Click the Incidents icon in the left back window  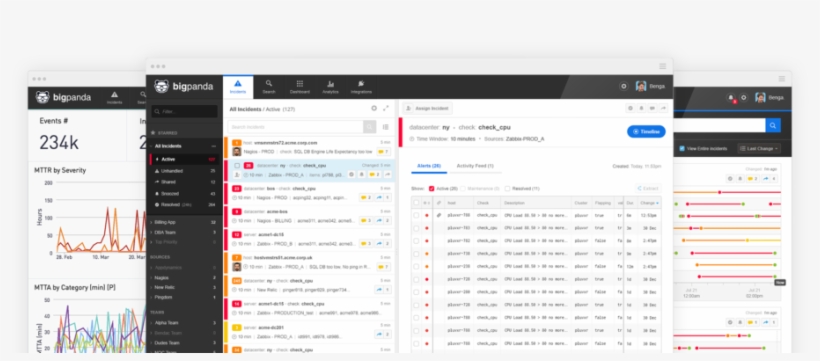(x=115, y=97)
